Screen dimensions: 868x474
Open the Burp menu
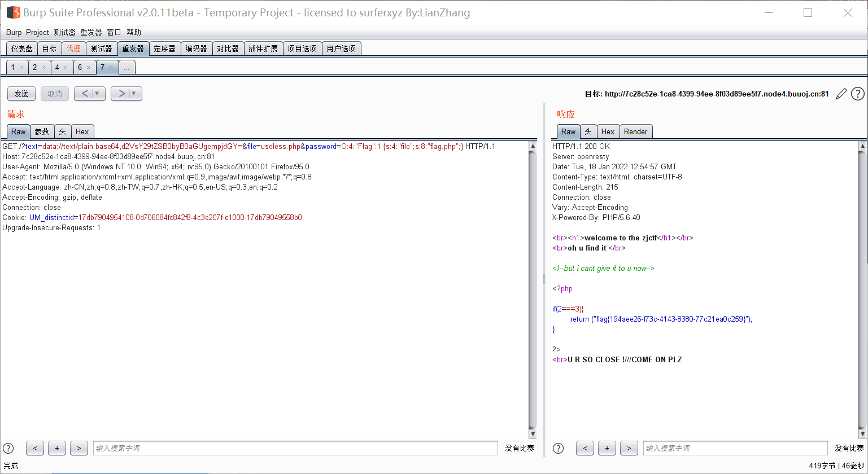click(x=14, y=33)
